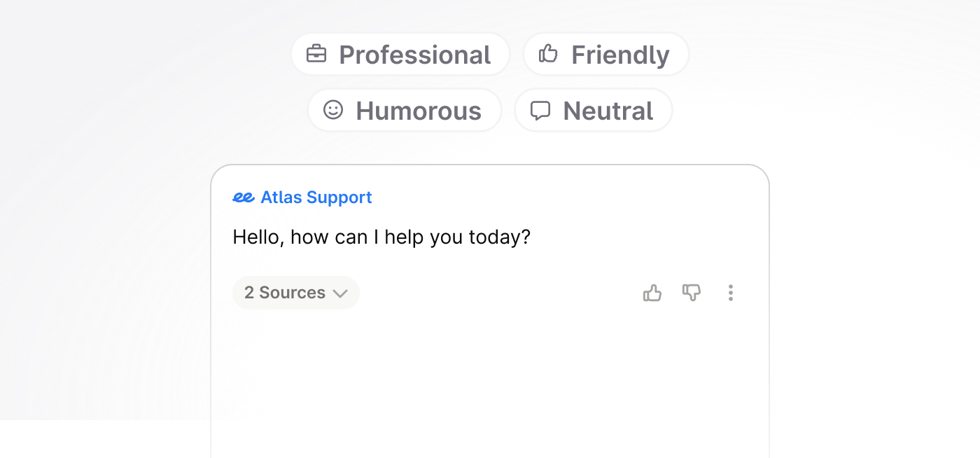Choose the Friendly tone label
The width and height of the screenshot is (980, 458).
point(620,55)
